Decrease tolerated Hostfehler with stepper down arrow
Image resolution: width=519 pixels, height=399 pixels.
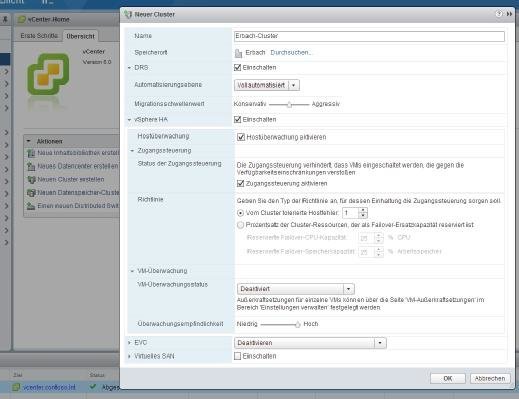click(363, 215)
